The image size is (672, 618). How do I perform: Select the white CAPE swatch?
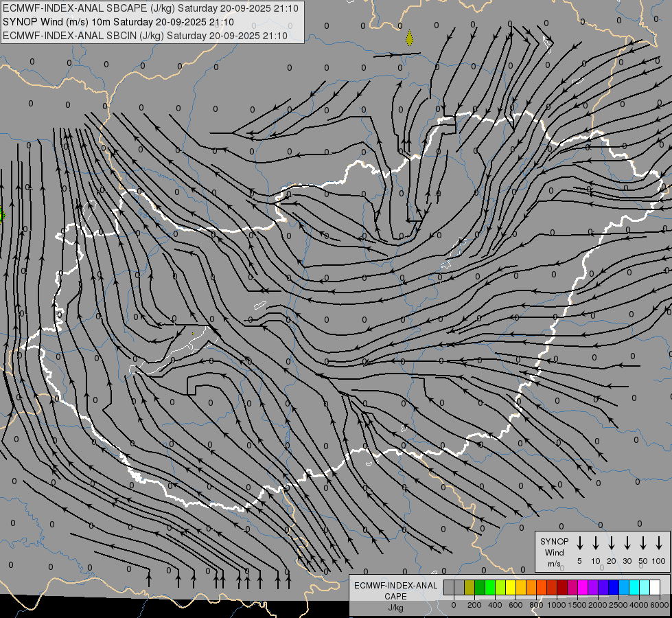tap(656, 587)
